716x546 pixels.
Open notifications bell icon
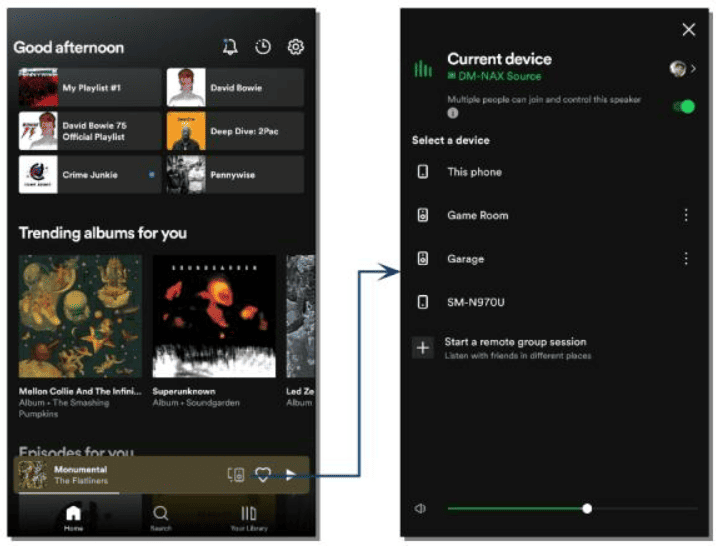pyautogui.click(x=230, y=47)
